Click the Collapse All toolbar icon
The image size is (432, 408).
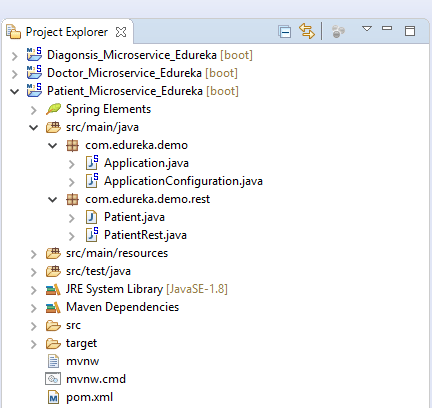tap(285, 32)
